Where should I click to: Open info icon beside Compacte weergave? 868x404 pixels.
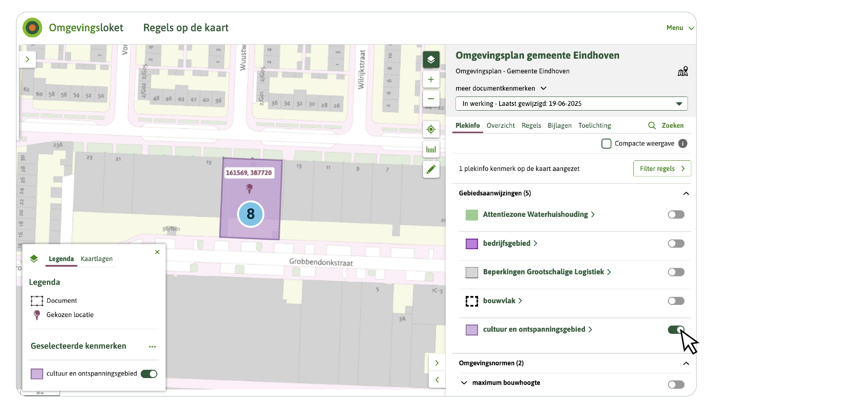683,144
